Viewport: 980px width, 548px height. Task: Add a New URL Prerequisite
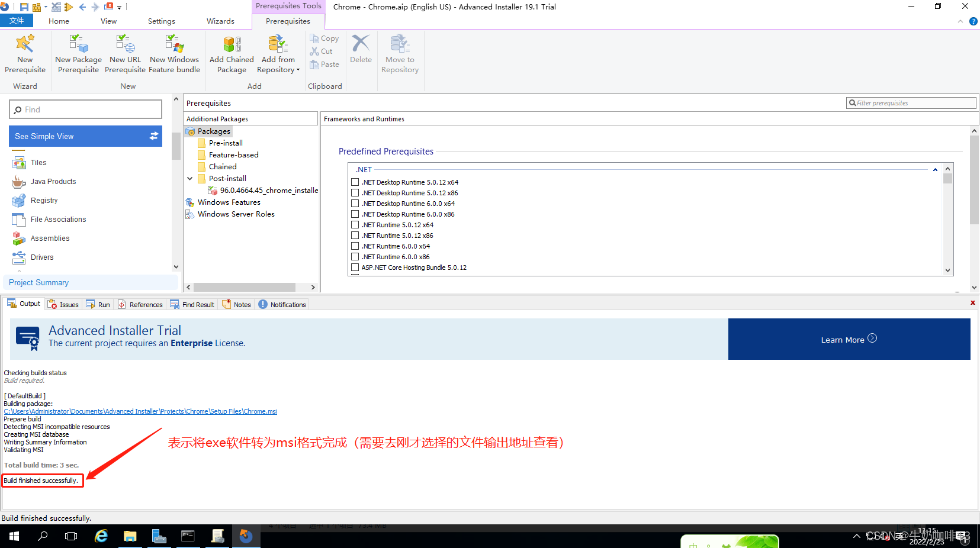pyautogui.click(x=125, y=53)
